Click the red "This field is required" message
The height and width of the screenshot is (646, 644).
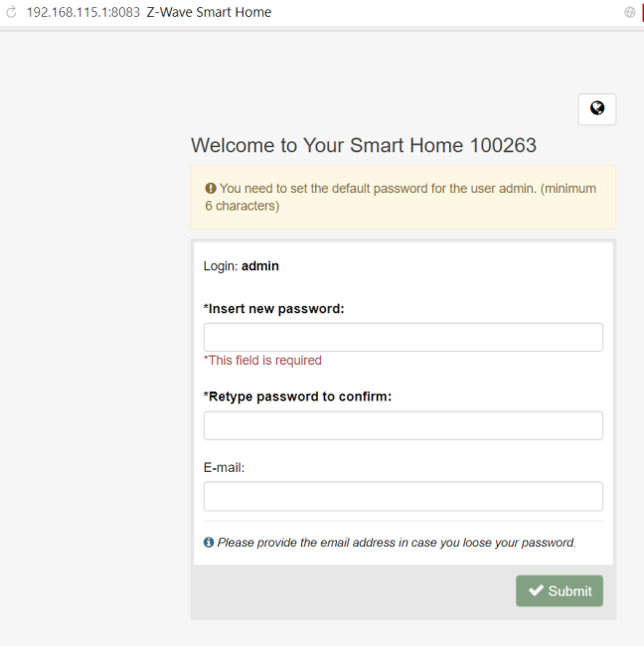tap(262, 360)
